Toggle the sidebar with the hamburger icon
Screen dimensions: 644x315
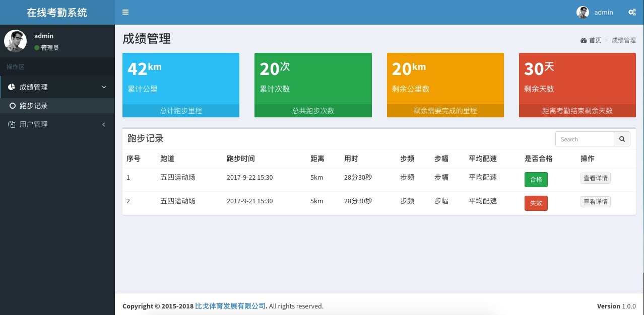tap(125, 12)
